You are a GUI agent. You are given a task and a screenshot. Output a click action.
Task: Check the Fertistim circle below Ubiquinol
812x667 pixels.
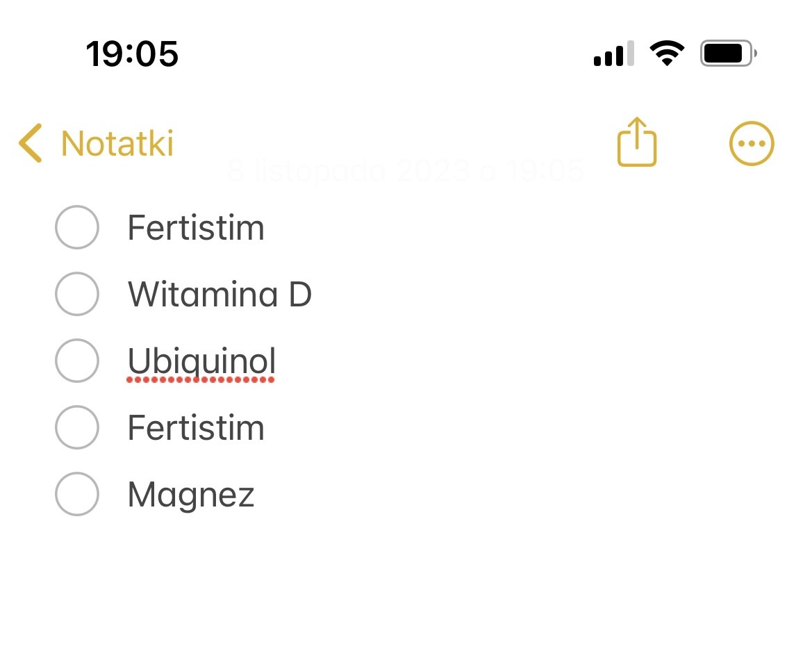click(x=76, y=427)
